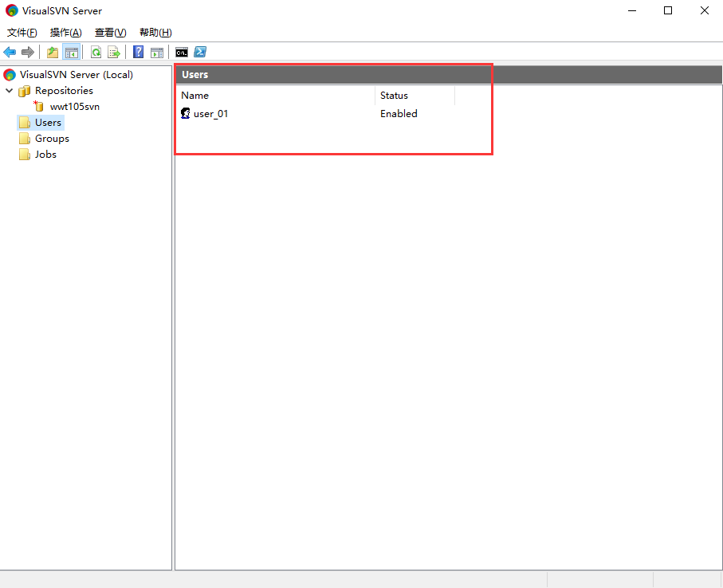Select the wwt105svn repository
Viewport: 723px width, 588px height.
(x=74, y=107)
